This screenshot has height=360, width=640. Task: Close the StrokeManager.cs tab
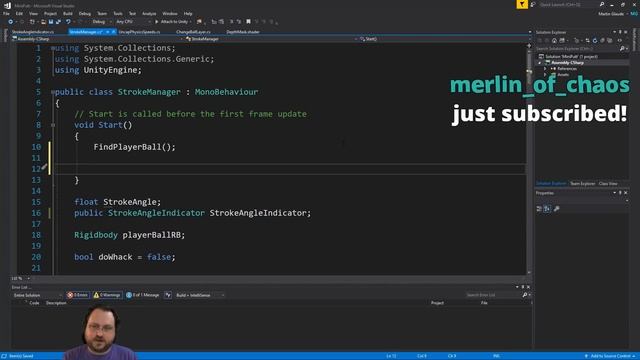pos(113,32)
